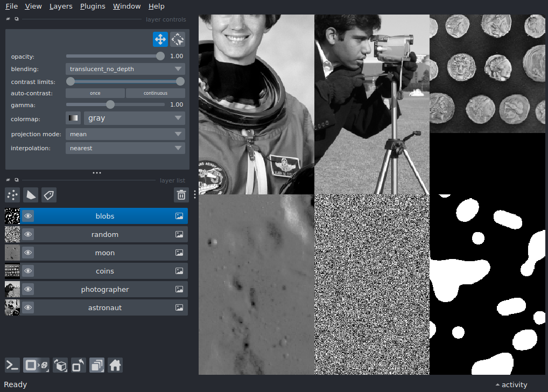Open the Plugins menu
Screen dimensions: 548x392
click(x=93, y=6)
